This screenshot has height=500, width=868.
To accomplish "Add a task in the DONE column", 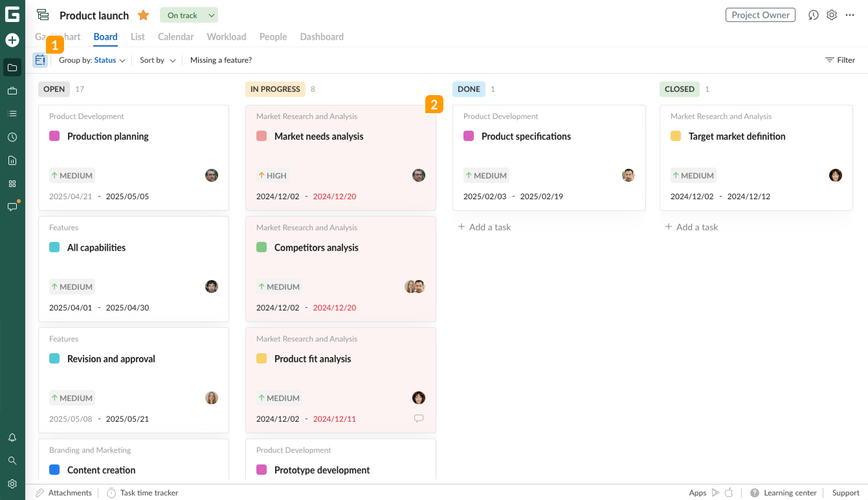I will [484, 227].
